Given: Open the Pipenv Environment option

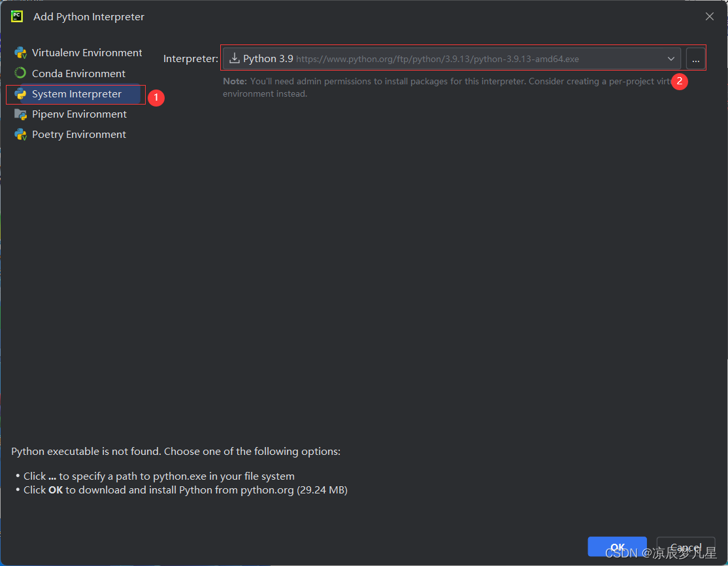Looking at the screenshot, I should (x=70, y=114).
